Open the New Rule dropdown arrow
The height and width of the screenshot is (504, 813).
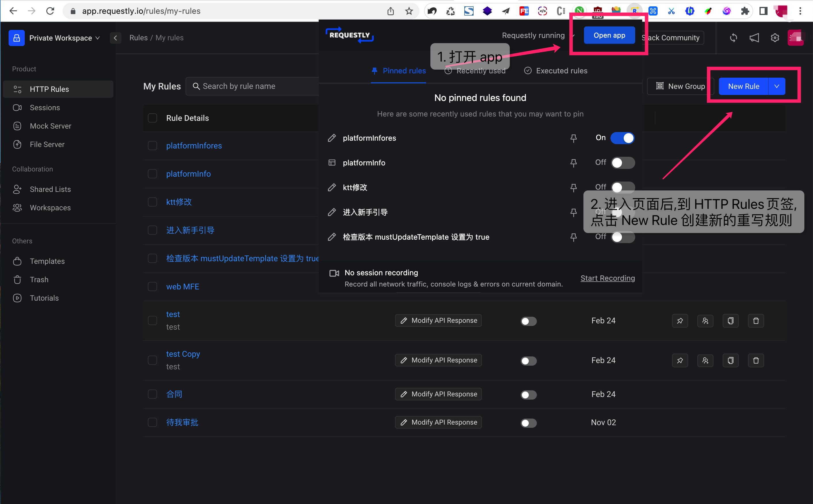[x=776, y=86]
